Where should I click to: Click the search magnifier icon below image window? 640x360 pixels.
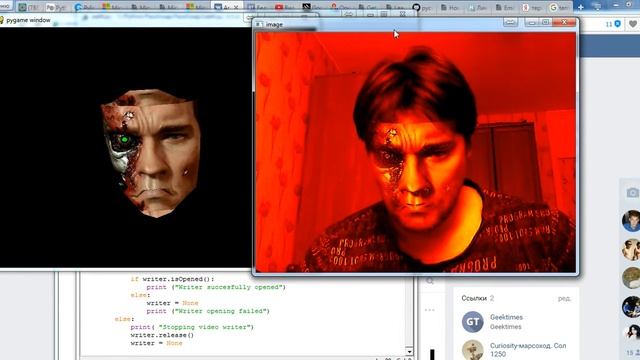point(430,281)
